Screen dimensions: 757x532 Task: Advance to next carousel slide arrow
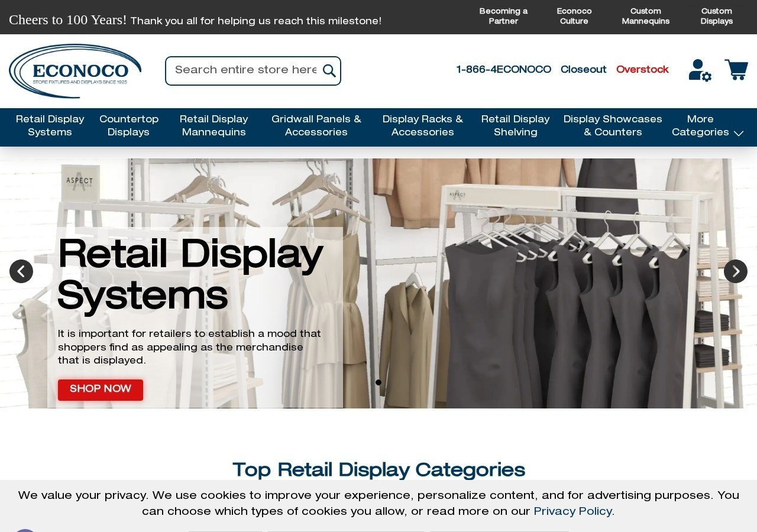pos(735,271)
